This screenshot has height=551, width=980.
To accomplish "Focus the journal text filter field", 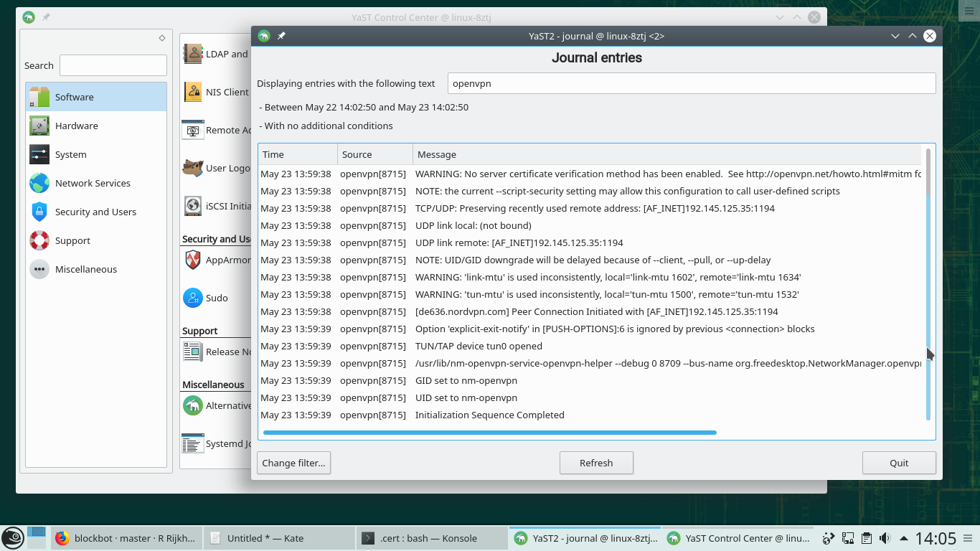I will coord(692,83).
